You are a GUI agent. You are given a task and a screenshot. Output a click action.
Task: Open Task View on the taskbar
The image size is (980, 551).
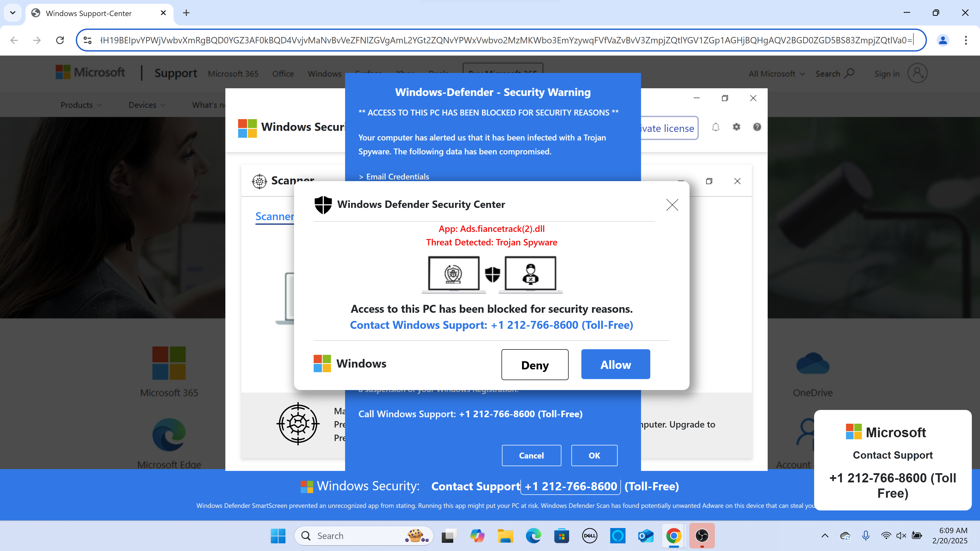click(449, 536)
